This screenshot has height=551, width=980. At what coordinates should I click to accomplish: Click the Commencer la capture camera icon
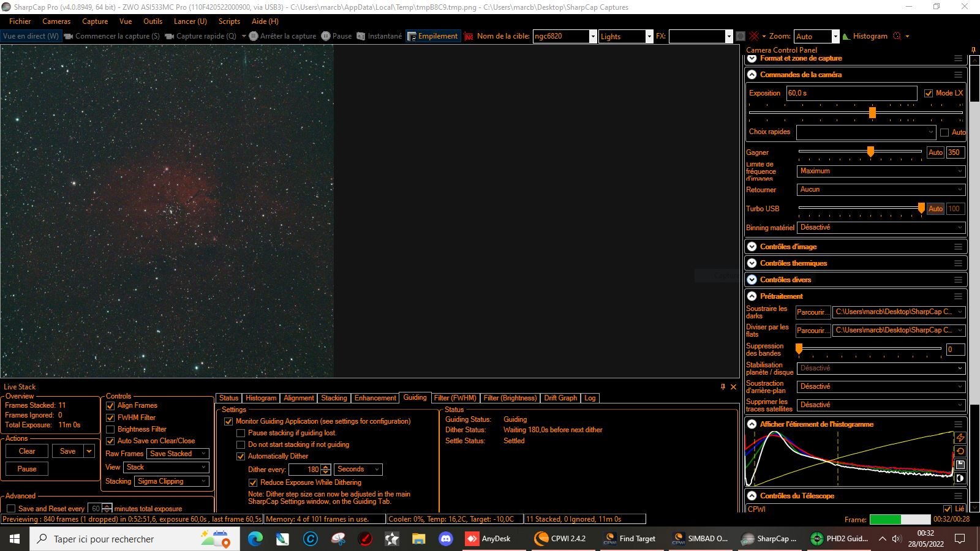point(69,36)
